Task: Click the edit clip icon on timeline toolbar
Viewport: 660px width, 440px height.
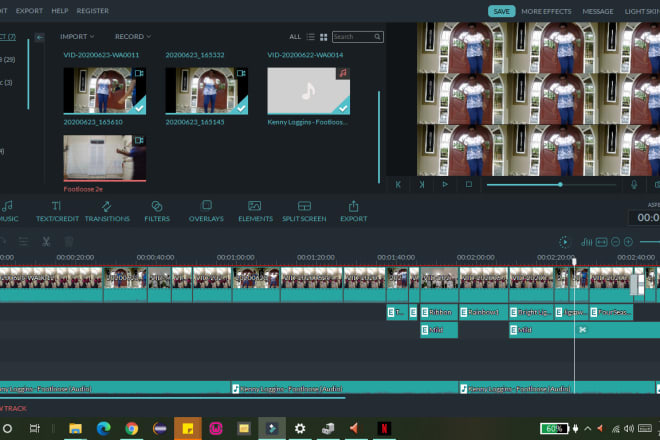Action: [24, 241]
